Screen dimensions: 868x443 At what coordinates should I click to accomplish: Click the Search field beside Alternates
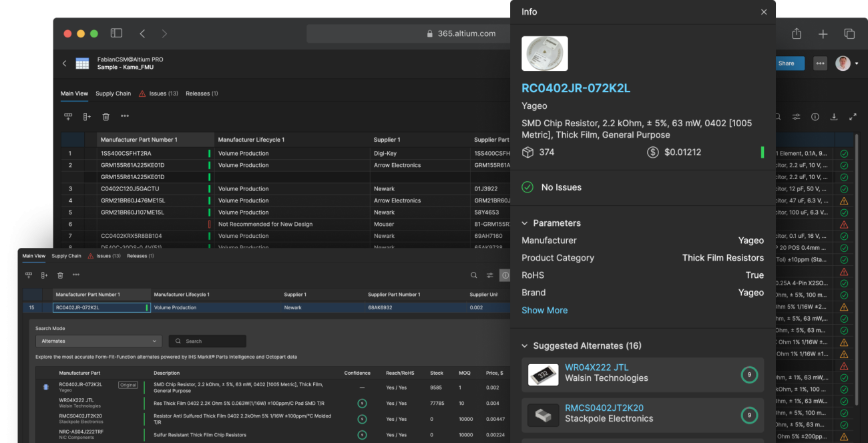click(208, 341)
